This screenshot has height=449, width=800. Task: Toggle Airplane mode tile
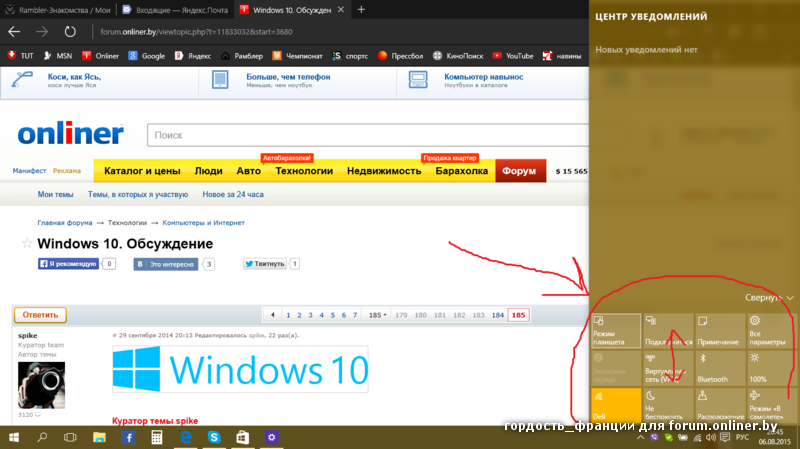pos(772,406)
